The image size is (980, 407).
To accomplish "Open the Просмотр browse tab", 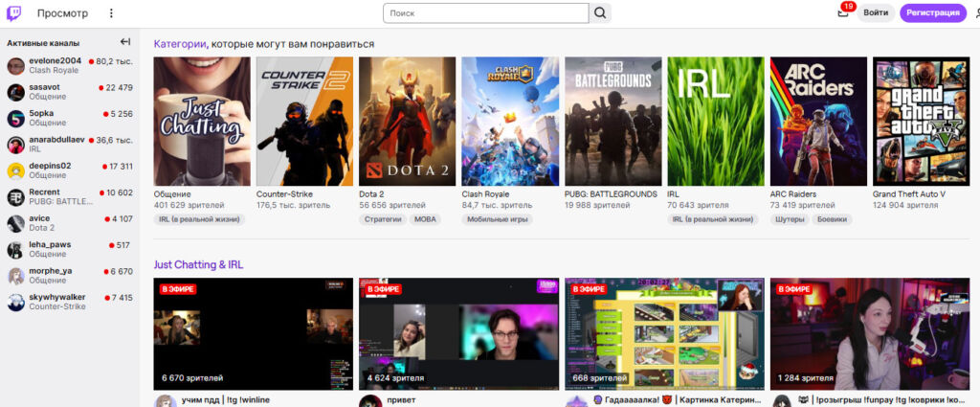I will [62, 13].
